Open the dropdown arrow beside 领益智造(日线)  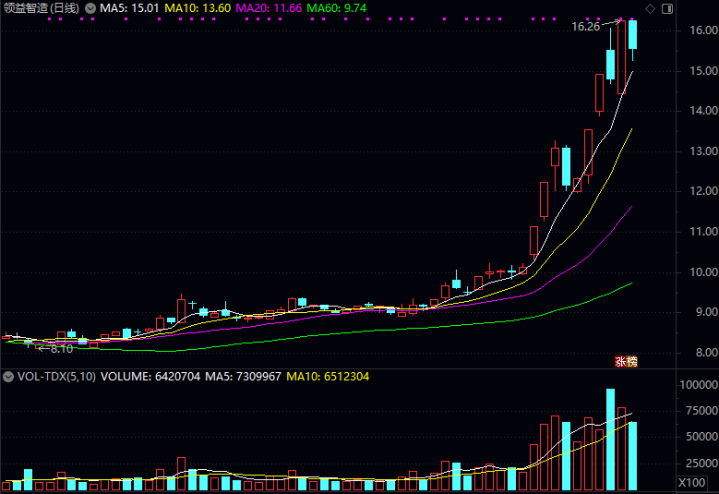tap(90, 9)
